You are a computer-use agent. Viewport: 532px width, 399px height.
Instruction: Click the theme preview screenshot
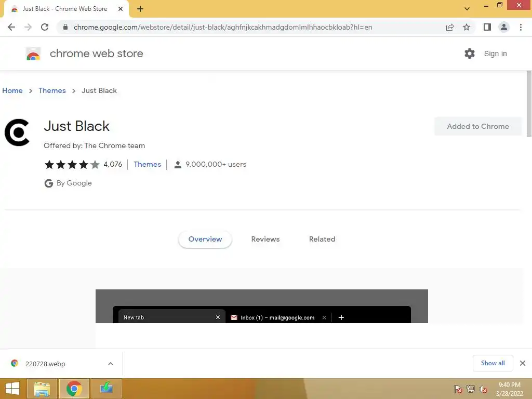[262, 306]
